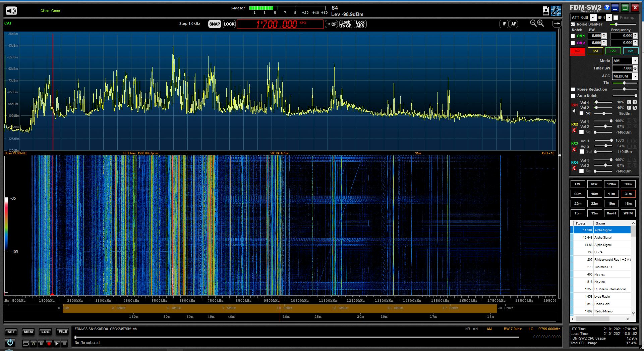Screen dimensions: 644x351
Task: Click the blue power button
Action: (x=10, y=343)
